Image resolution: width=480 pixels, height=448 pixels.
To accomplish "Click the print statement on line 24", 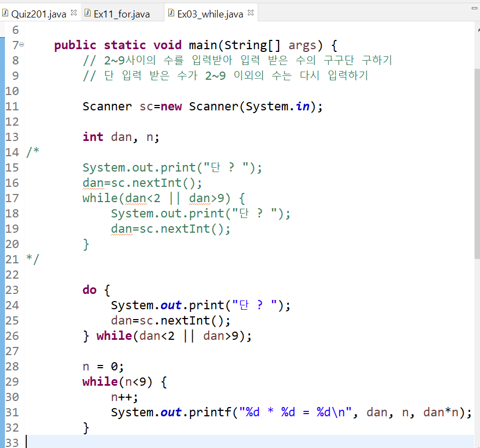I will (201, 305).
